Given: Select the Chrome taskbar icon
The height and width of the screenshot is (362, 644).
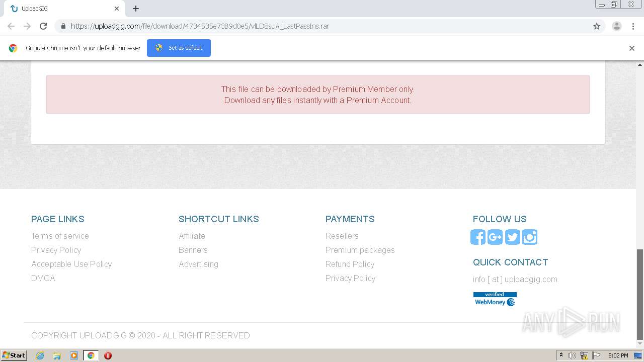Looking at the screenshot, I should (91, 355).
